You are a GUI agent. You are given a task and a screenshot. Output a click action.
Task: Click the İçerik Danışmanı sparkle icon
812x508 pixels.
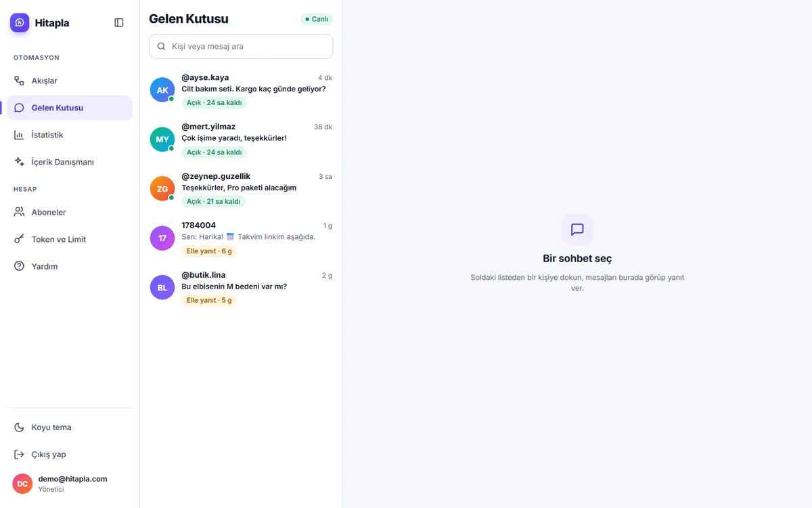click(20, 162)
